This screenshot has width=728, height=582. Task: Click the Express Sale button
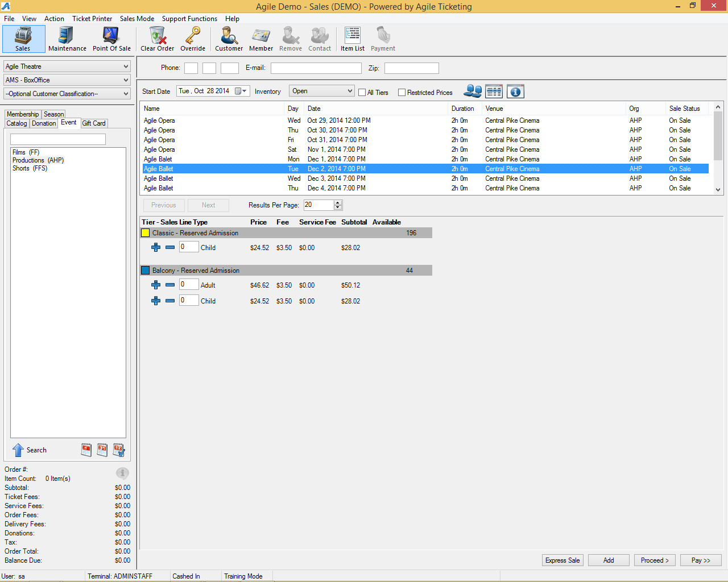pyautogui.click(x=562, y=560)
